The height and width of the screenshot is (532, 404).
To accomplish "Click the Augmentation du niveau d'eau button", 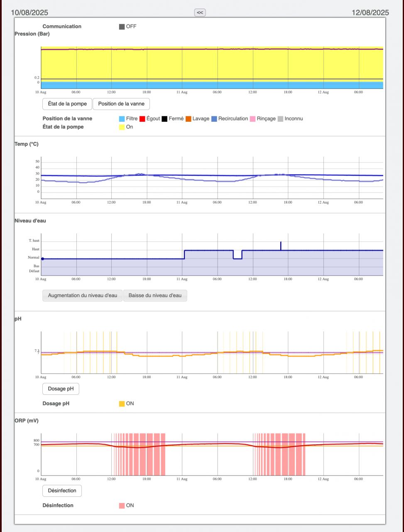I will click(x=83, y=296).
